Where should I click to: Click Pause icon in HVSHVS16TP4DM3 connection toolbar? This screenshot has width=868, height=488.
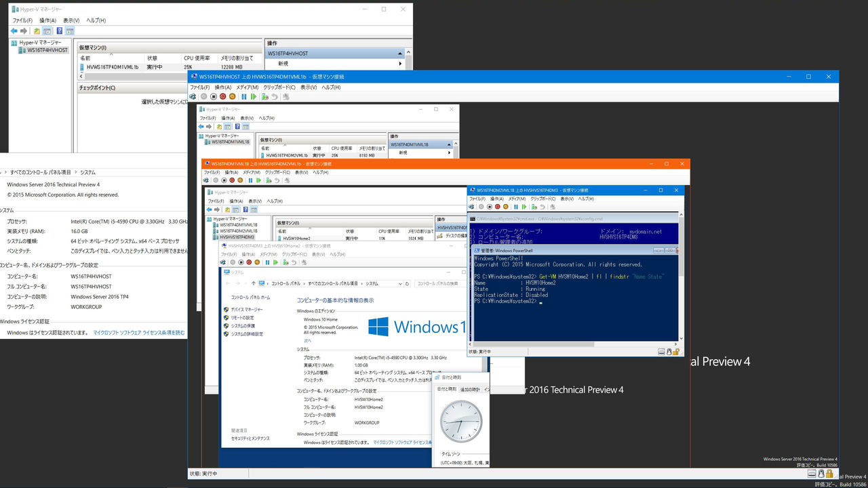pos(515,207)
